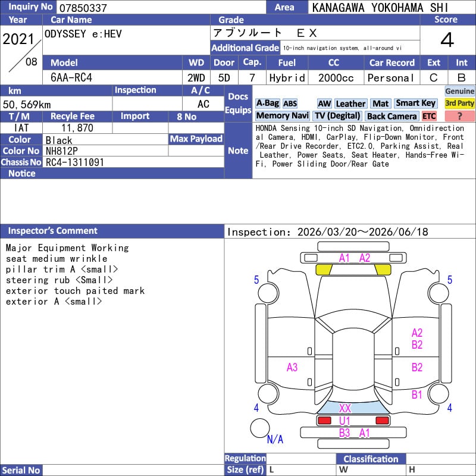476x476 pixels.
Task: Select the XX marker on rear window
Action: tap(345, 408)
